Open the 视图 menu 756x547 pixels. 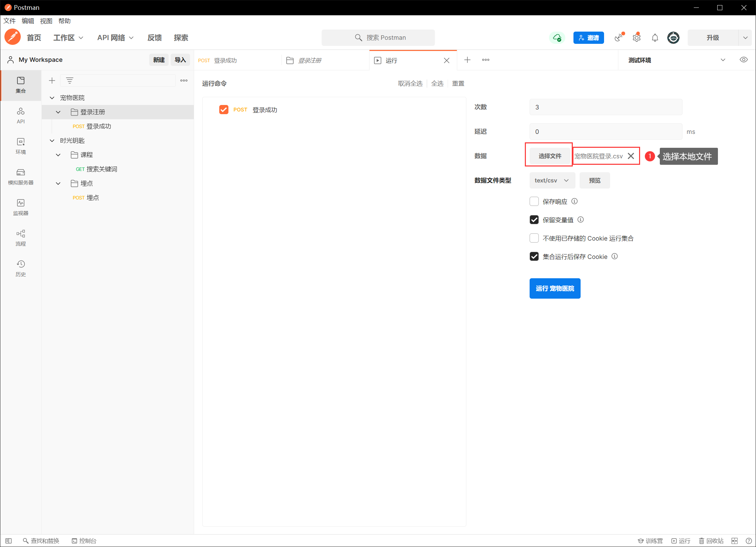46,21
